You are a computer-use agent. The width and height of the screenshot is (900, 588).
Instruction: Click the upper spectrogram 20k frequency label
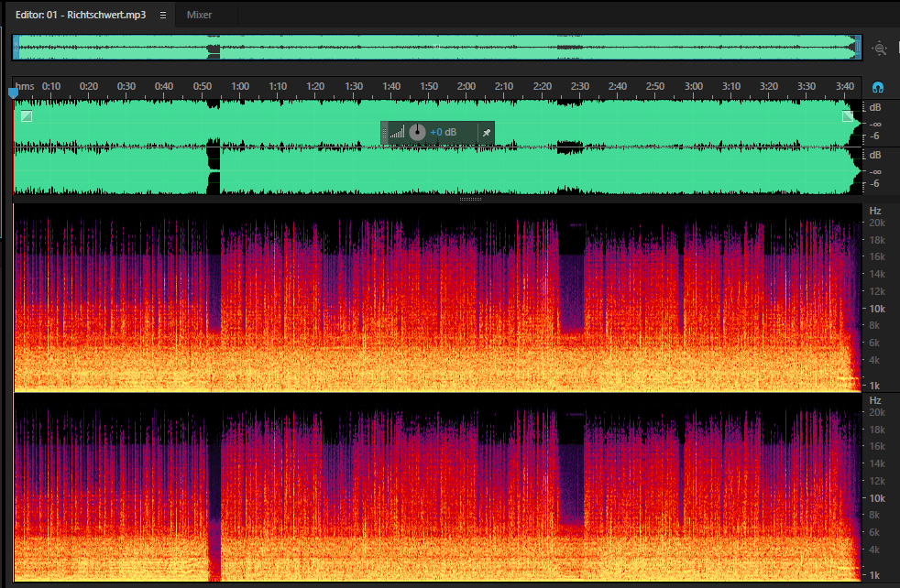click(x=876, y=223)
